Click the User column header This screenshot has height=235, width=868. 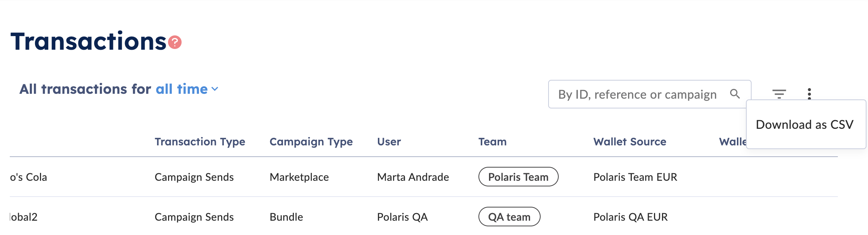tap(389, 142)
